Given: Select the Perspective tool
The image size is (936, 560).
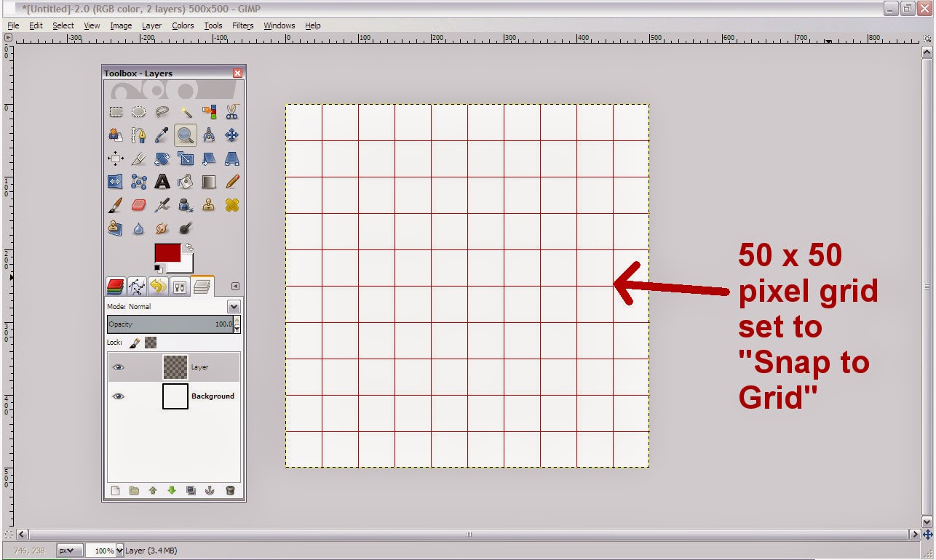Looking at the screenshot, I should pos(231,159).
